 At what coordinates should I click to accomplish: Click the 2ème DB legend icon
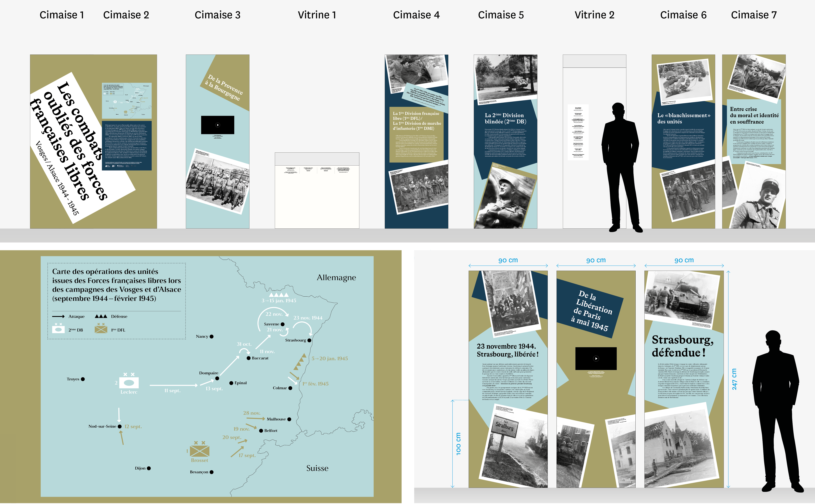[58, 329]
